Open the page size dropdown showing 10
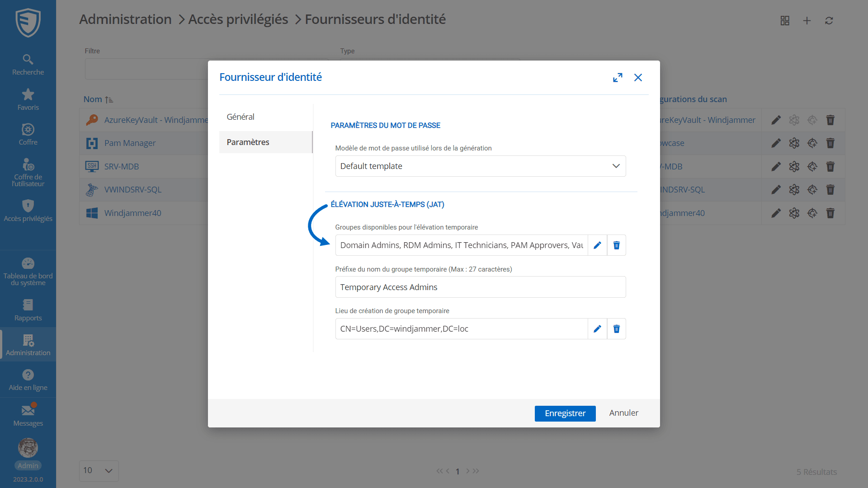The width and height of the screenshot is (868, 488). (x=99, y=471)
